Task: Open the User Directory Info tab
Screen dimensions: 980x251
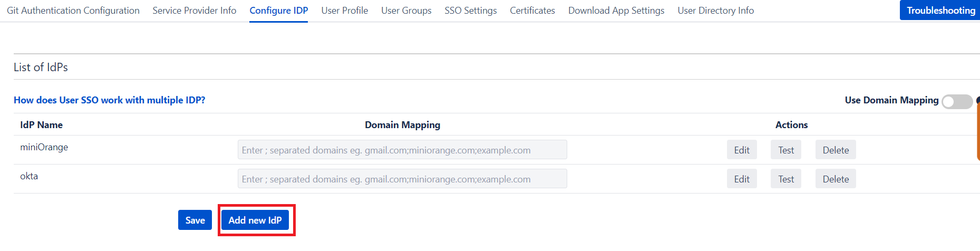Action: pos(716,11)
